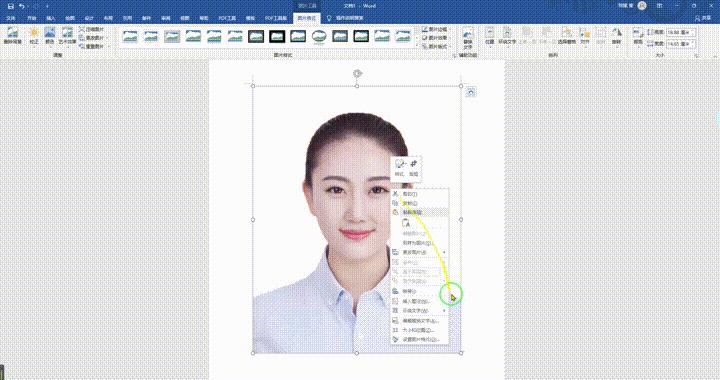Open the Picture Format tab
Screen dimensions: 720x380
[x=307, y=18]
